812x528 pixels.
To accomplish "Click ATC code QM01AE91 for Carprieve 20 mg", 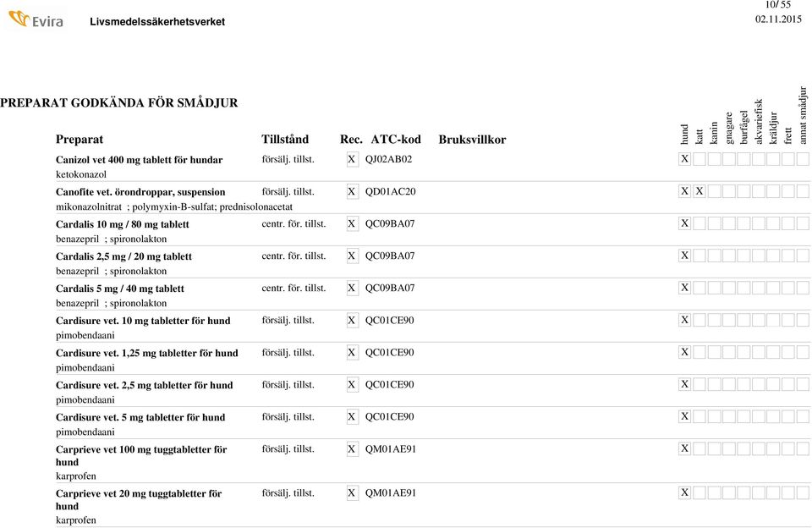I will tap(391, 492).
